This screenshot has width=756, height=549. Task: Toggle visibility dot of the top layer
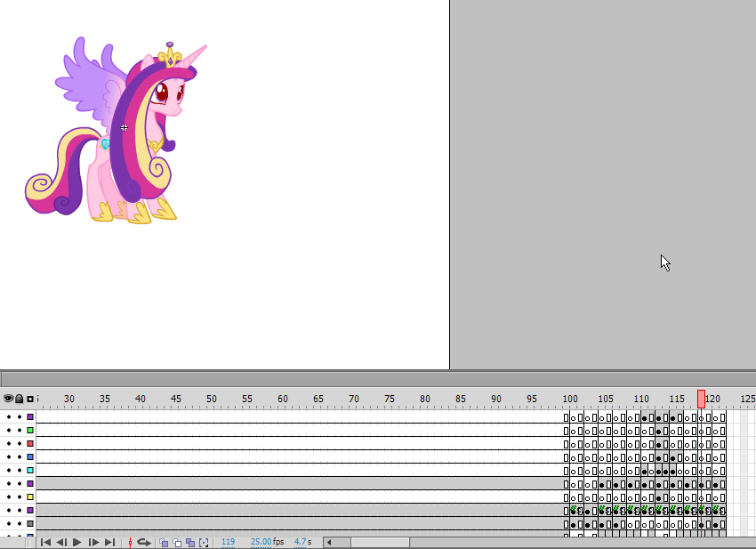(x=8, y=416)
